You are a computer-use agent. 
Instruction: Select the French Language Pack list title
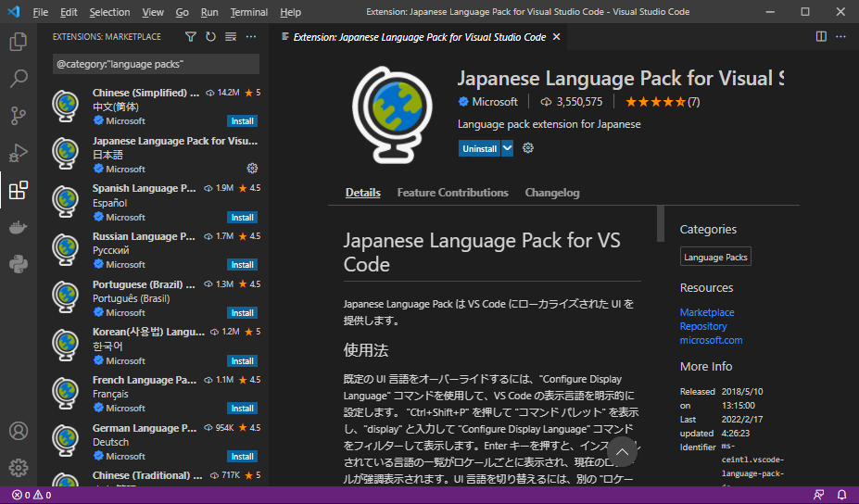(x=144, y=380)
